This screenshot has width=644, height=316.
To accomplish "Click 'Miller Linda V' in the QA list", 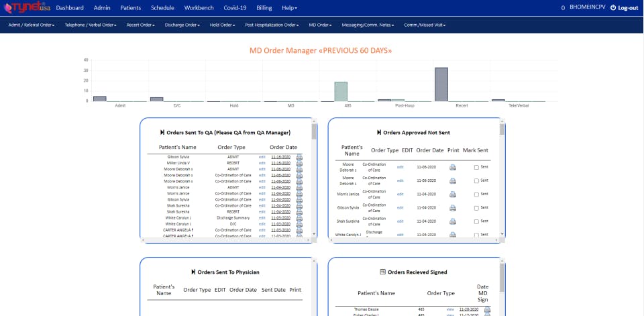I will (178, 163).
